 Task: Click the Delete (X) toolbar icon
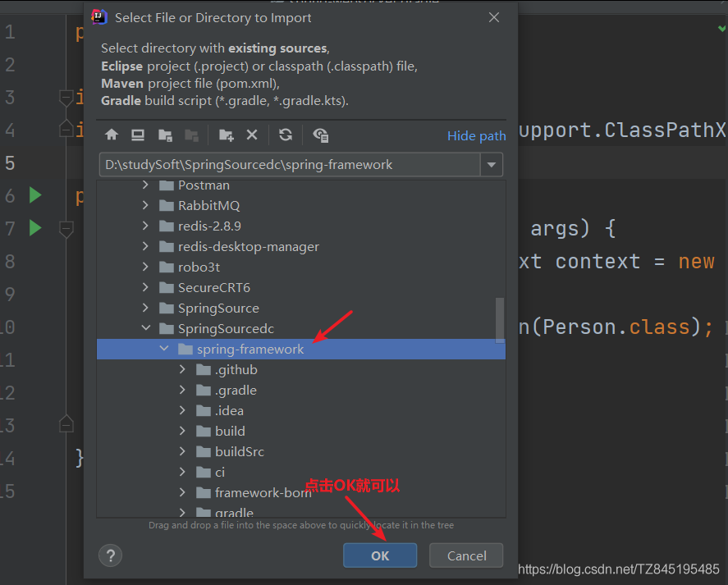coord(252,135)
